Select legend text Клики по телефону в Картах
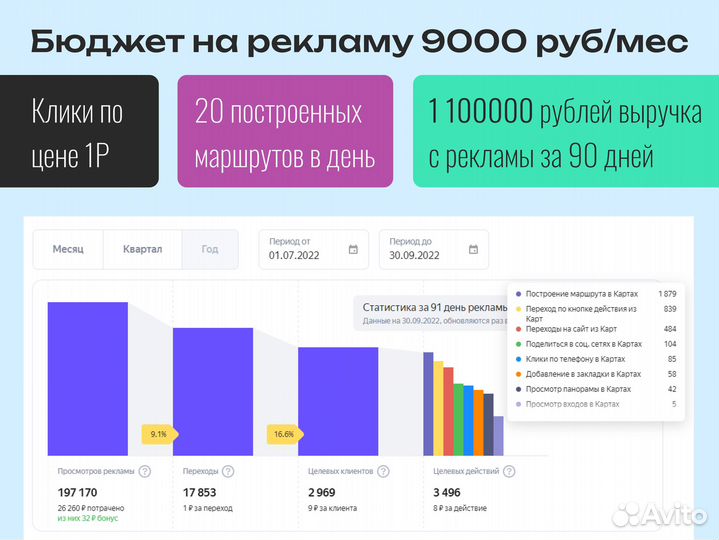719x540 pixels. (x=575, y=359)
